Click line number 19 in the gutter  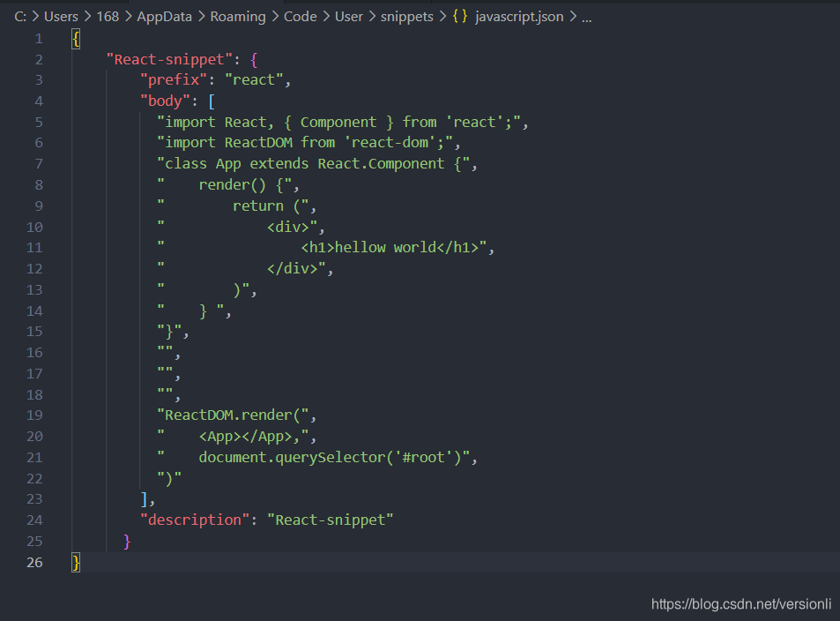click(x=34, y=415)
